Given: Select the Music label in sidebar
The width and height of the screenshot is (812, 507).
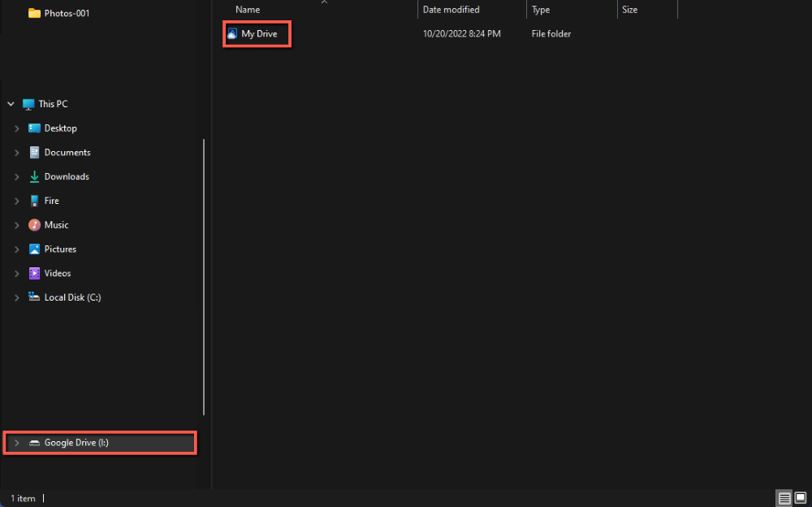Looking at the screenshot, I should tap(57, 225).
